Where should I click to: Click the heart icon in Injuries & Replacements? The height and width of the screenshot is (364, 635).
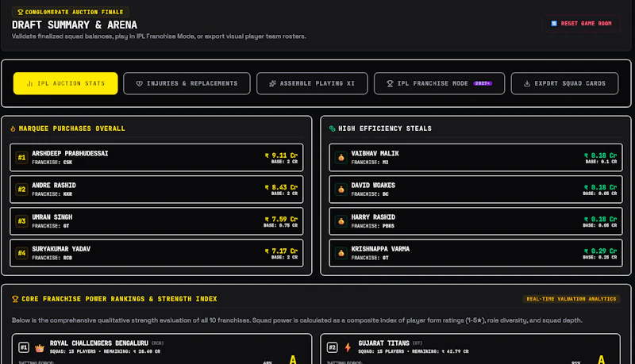click(x=140, y=83)
